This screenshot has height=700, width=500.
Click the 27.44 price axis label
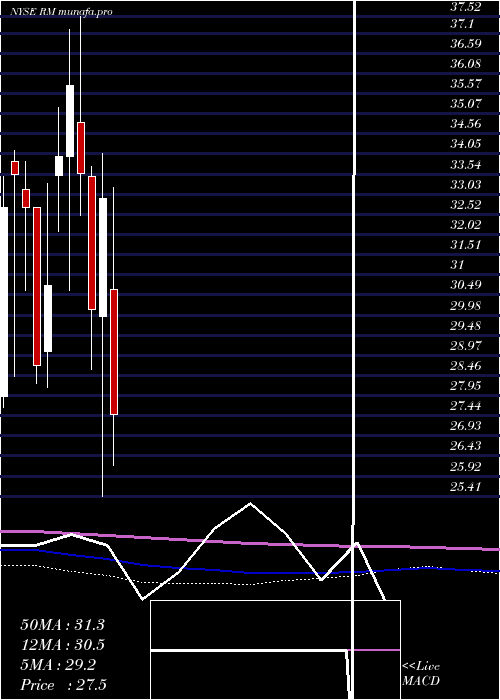[x=466, y=406]
